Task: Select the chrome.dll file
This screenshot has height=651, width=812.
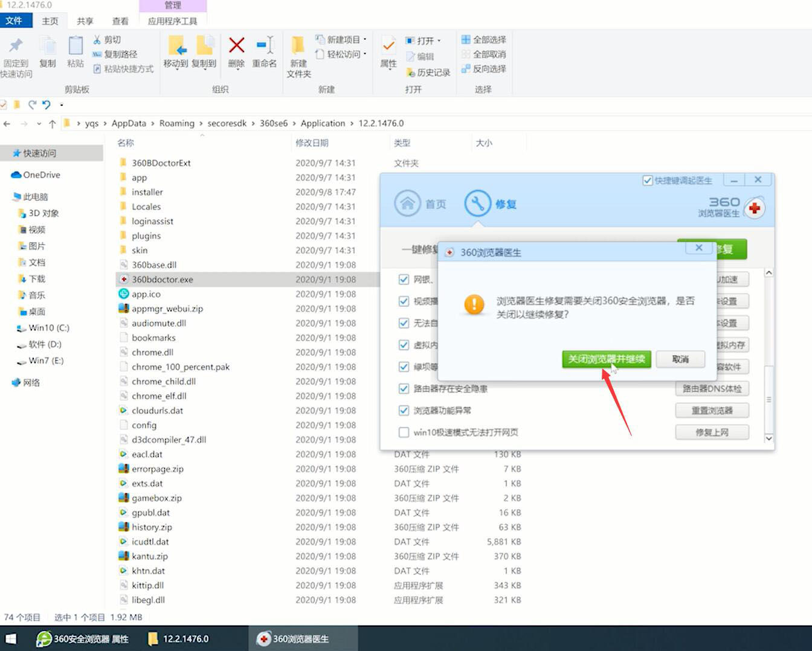Action: pos(152,353)
